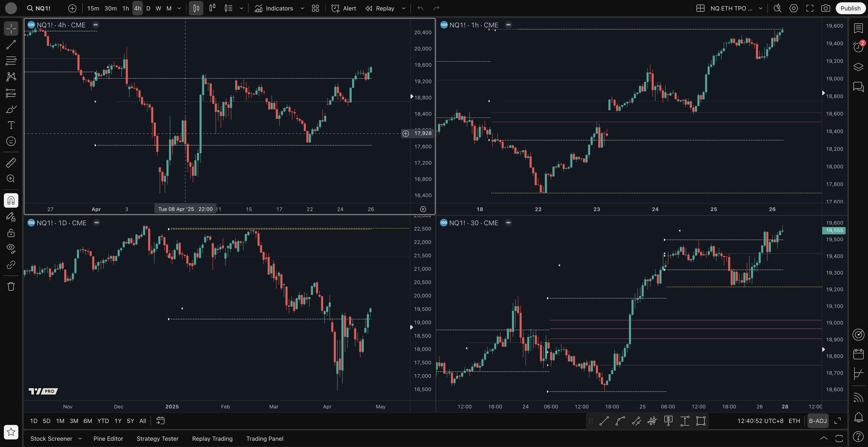Expand the Stock Screener dropdown arrow

[80, 439]
